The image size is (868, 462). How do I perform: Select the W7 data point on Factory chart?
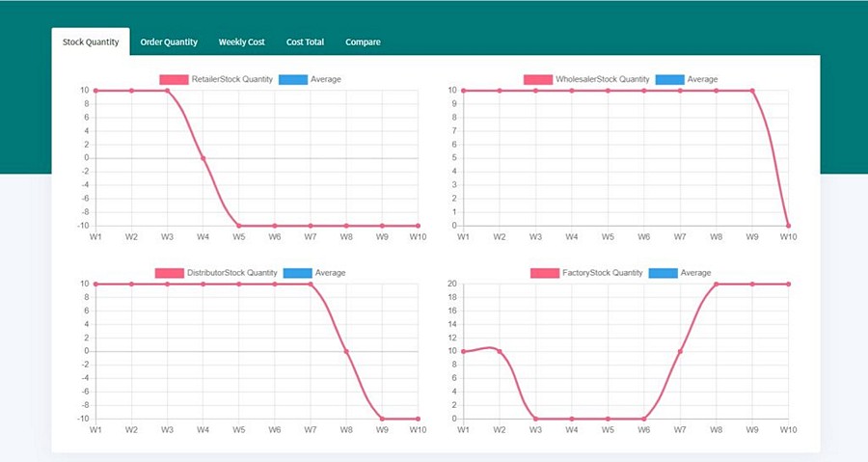tap(680, 351)
